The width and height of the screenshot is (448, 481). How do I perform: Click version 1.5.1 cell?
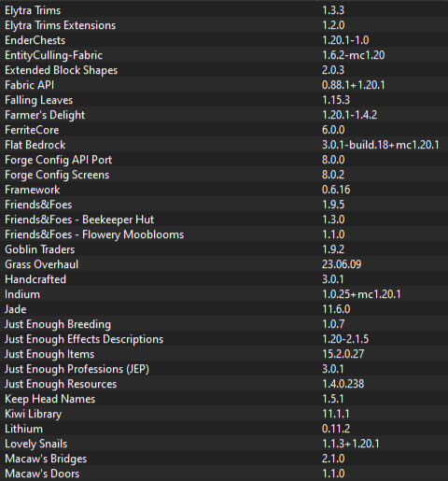click(x=333, y=399)
